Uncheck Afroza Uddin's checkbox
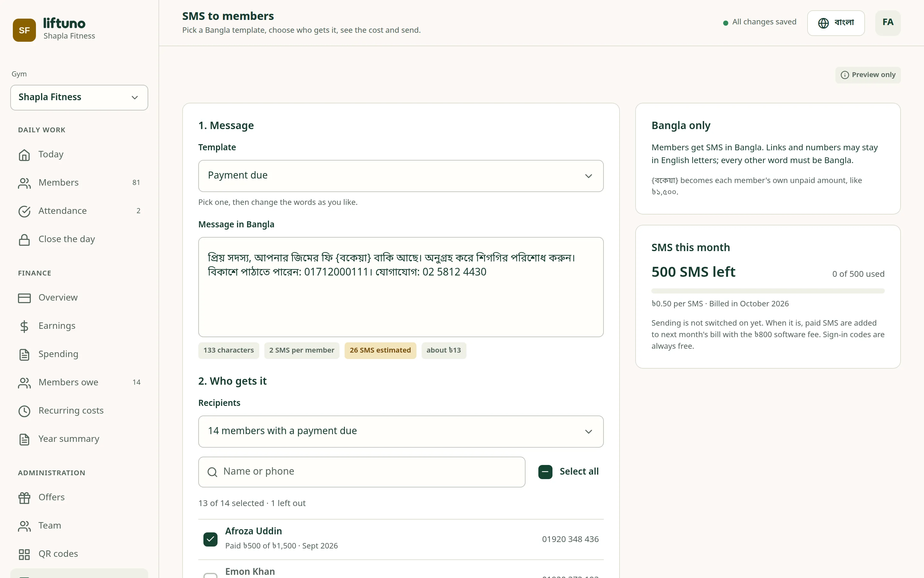Image resolution: width=924 pixels, height=578 pixels. [210, 539]
